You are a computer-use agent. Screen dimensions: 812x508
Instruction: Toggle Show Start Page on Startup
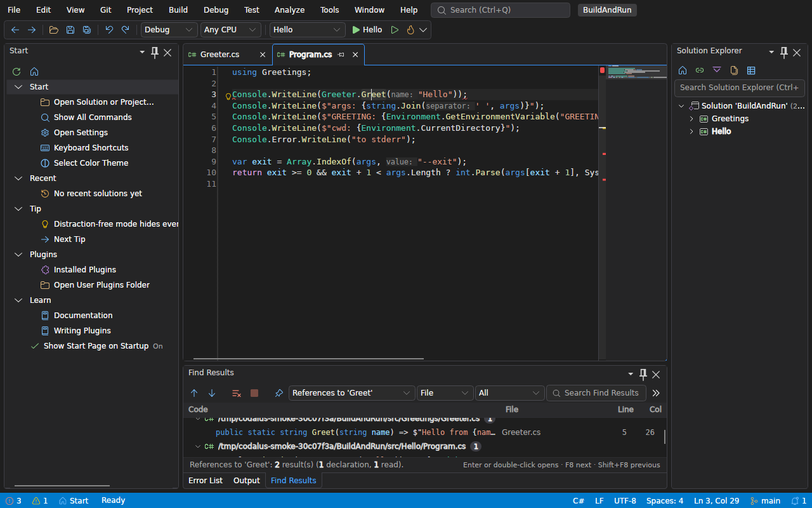pyautogui.click(x=96, y=346)
